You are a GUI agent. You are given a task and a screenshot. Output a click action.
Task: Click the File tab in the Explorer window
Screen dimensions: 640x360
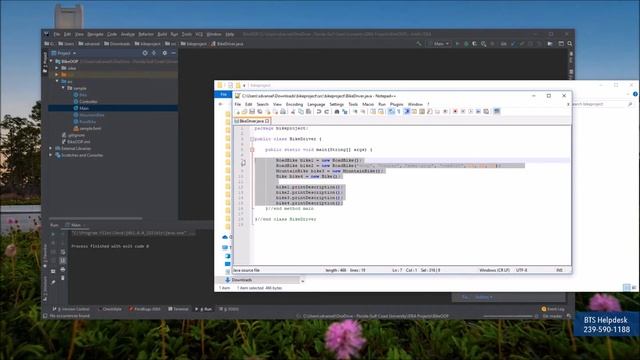click(223, 94)
